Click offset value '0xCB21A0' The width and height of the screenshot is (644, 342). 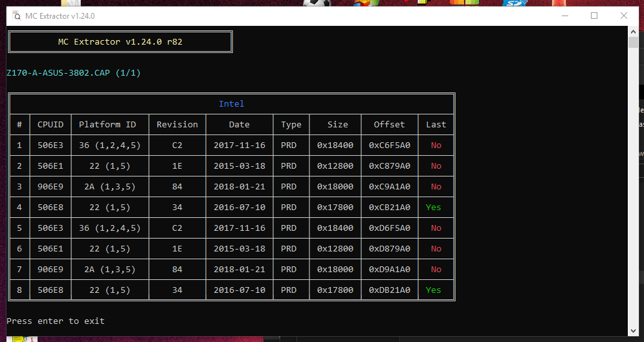[x=390, y=207]
